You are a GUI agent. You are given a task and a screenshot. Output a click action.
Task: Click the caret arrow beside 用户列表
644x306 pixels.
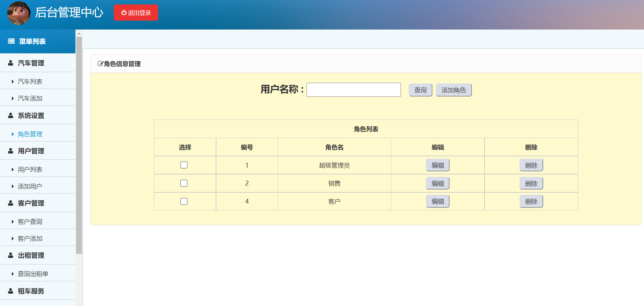[13, 170]
